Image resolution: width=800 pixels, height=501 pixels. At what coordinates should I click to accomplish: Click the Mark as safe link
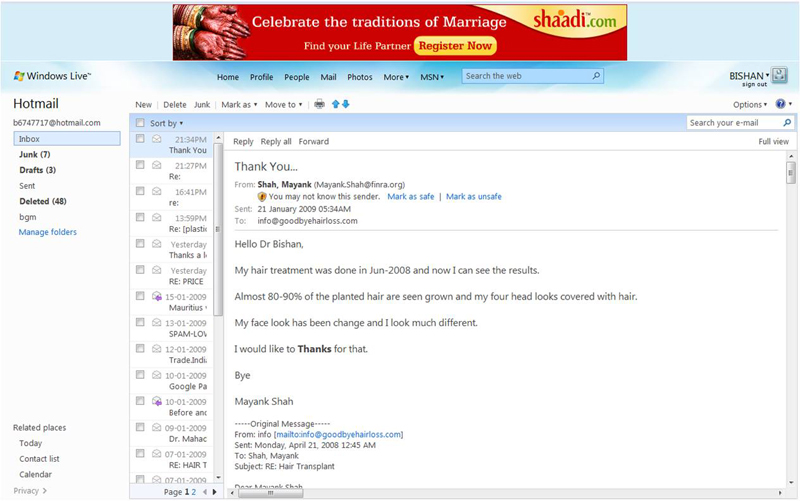tap(411, 197)
